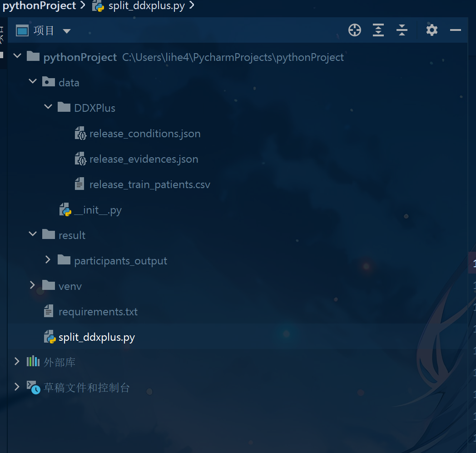The image size is (476, 453).
Task: Hide the project tool window
Action: tap(455, 30)
